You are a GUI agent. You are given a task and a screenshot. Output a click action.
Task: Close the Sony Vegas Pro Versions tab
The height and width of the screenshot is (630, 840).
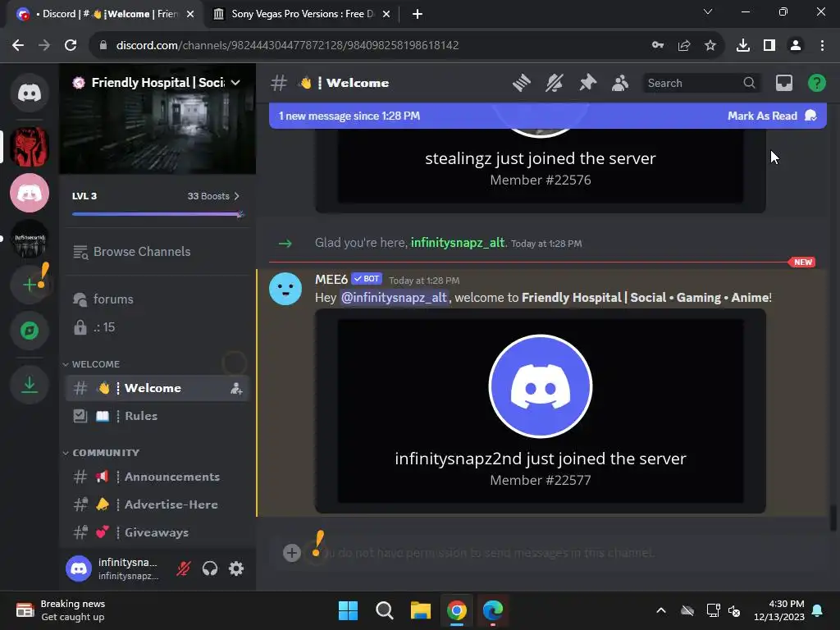click(386, 14)
